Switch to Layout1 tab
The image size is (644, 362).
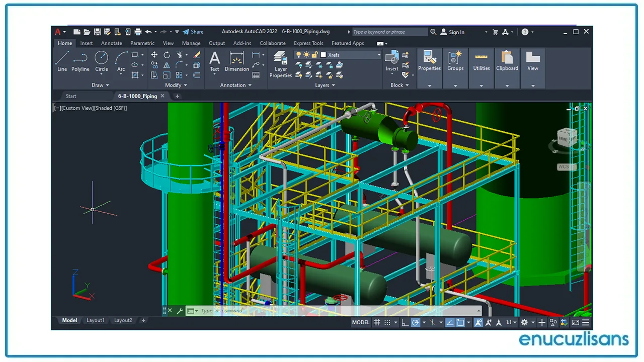(96, 320)
